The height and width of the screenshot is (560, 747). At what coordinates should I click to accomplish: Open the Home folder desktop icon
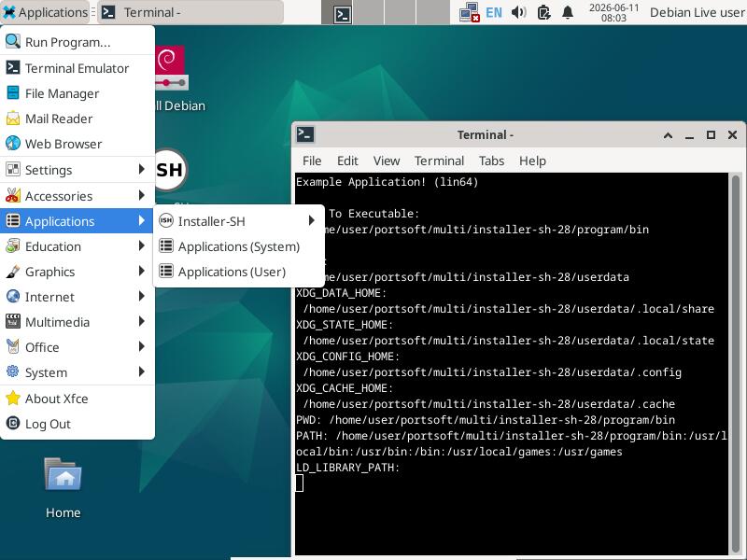[x=63, y=487]
